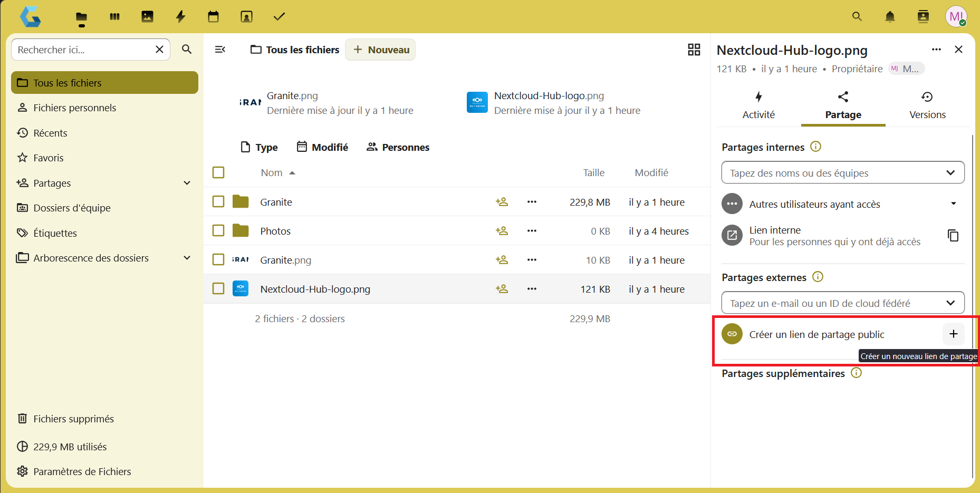This screenshot has height=493, width=980.
Task: Create a new public share link
Action: (x=953, y=334)
